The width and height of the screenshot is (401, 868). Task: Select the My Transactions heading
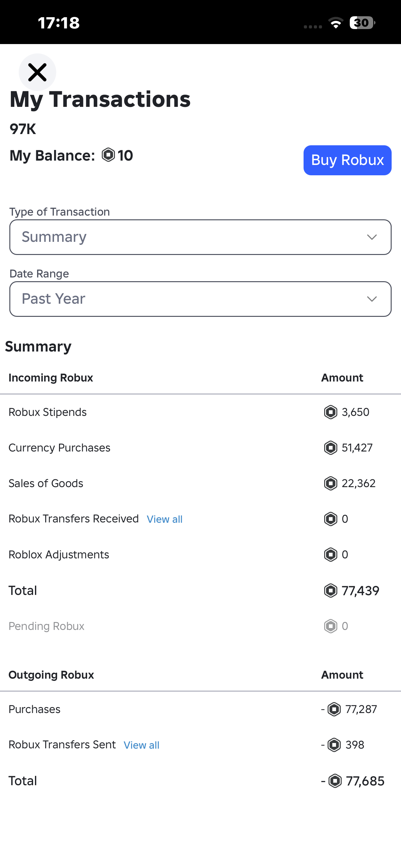100,99
